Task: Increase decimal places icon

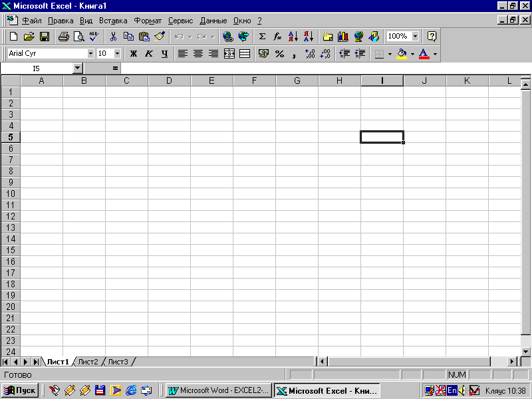Action: point(310,54)
